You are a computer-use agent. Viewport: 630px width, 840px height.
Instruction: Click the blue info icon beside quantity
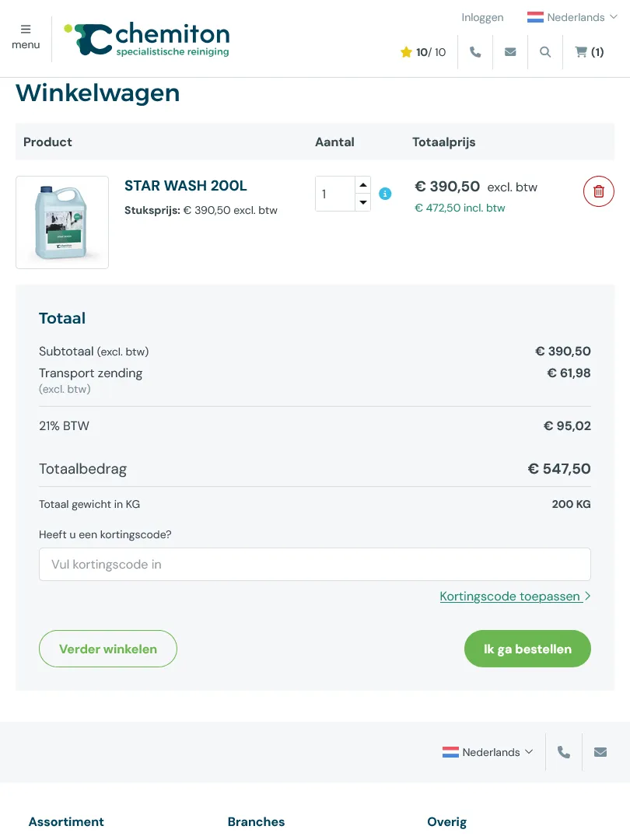coord(385,194)
